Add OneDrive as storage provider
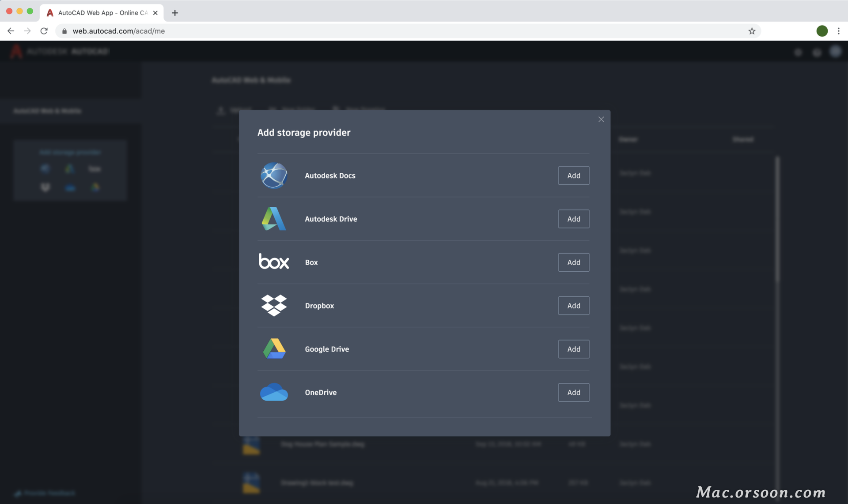Screen dimensions: 848x504 click(x=573, y=392)
